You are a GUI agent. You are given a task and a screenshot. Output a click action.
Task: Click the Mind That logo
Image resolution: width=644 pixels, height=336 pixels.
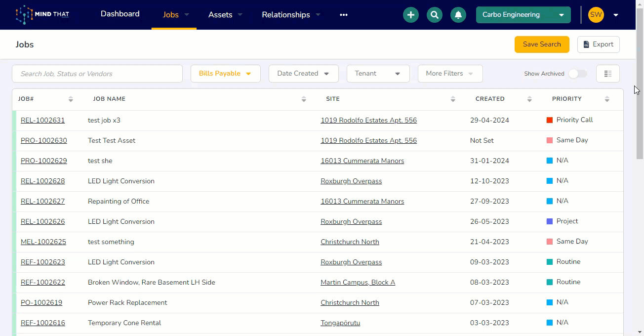click(x=42, y=15)
